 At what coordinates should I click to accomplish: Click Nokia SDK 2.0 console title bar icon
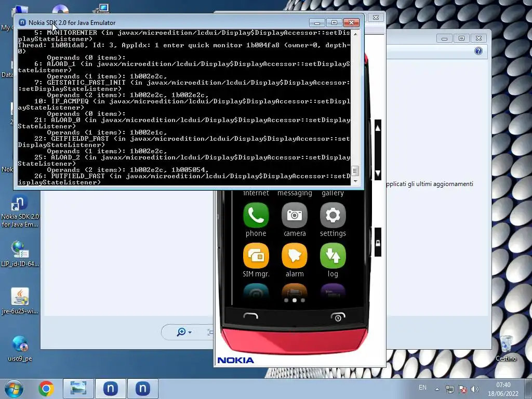point(22,22)
